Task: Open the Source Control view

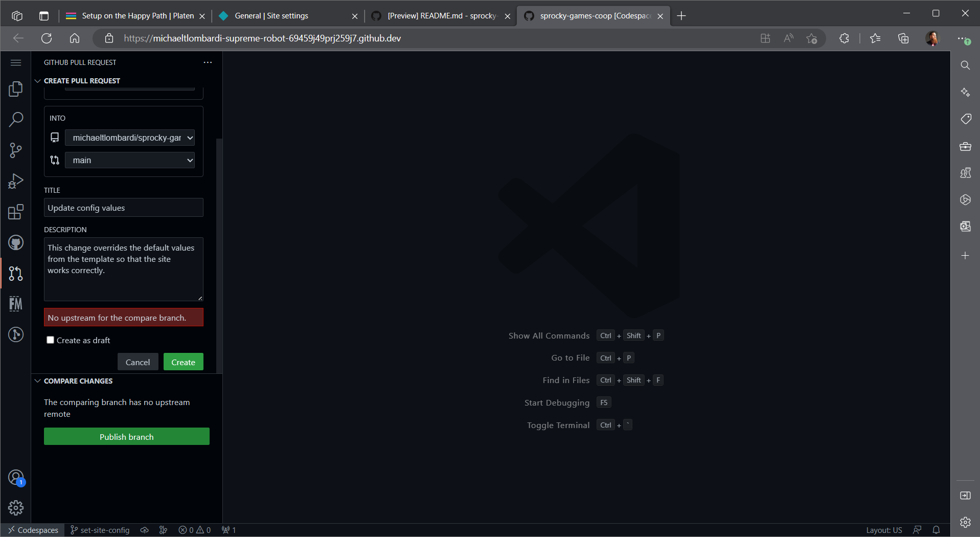Action: [16, 150]
